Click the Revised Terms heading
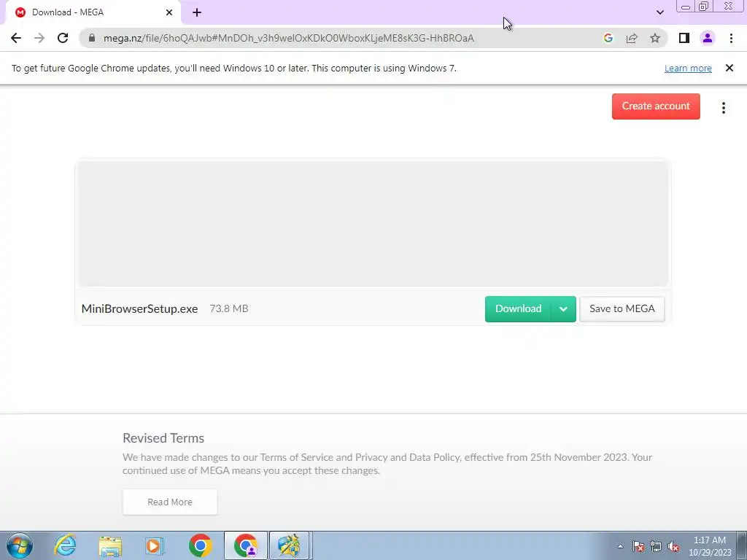This screenshot has width=747, height=560. tap(163, 438)
